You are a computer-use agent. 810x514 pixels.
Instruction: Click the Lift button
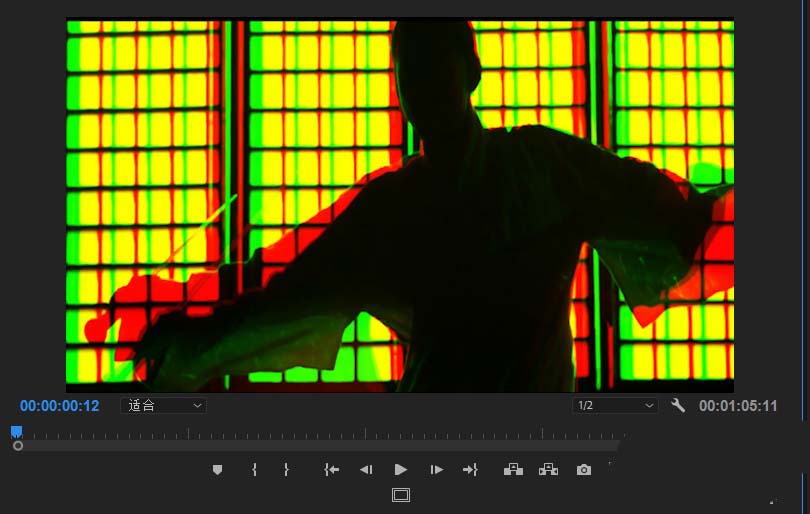pos(513,470)
